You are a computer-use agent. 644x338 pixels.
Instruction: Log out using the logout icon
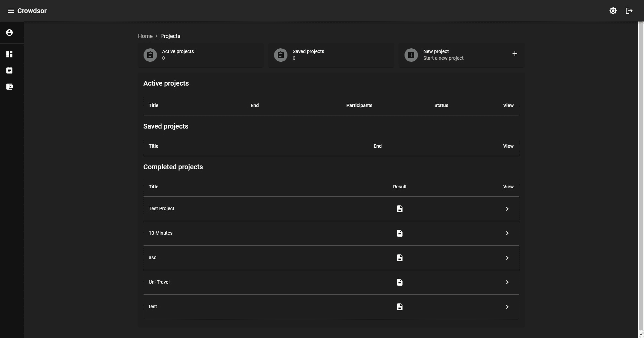[629, 10]
